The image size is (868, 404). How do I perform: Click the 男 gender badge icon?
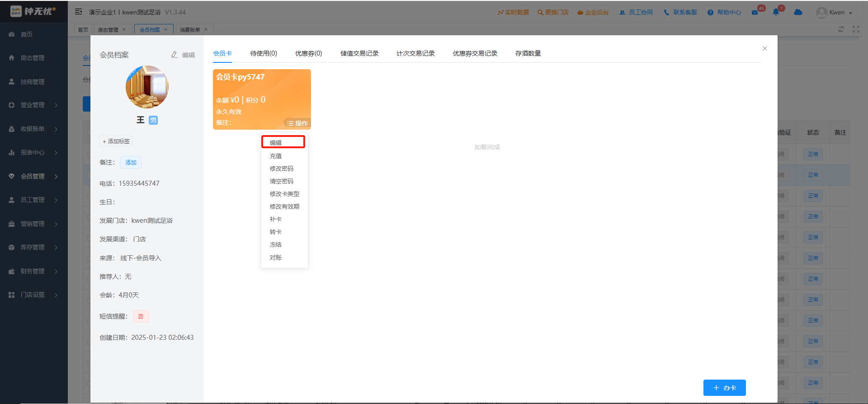153,120
